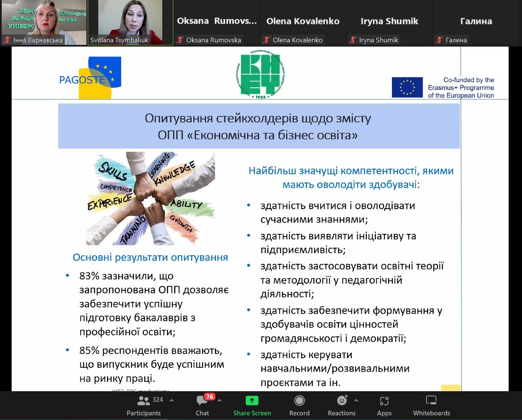Click the 'Co-funded by the Erasmus+ Programme' text
This screenshot has height=420, width=522.
click(461, 88)
